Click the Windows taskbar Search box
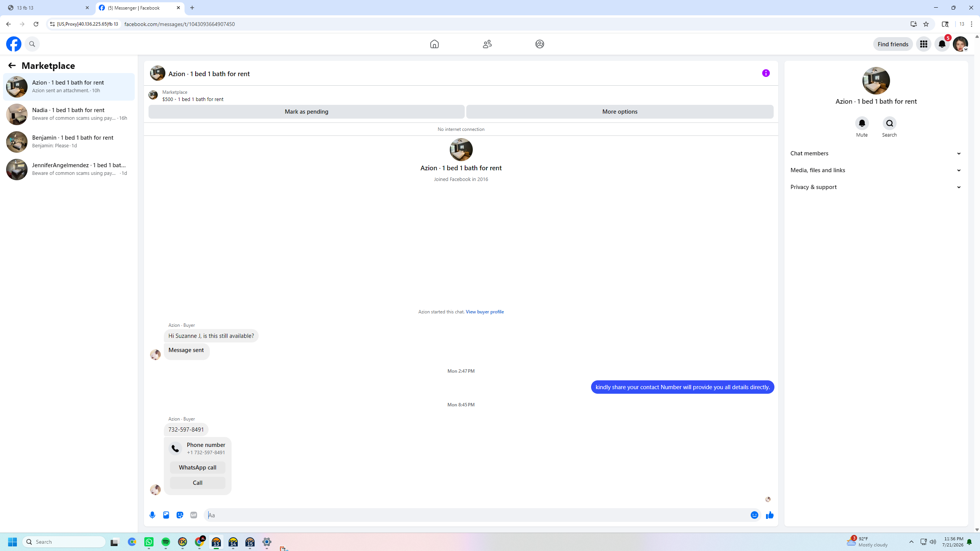The image size is (980, 551). pos(64,542)
